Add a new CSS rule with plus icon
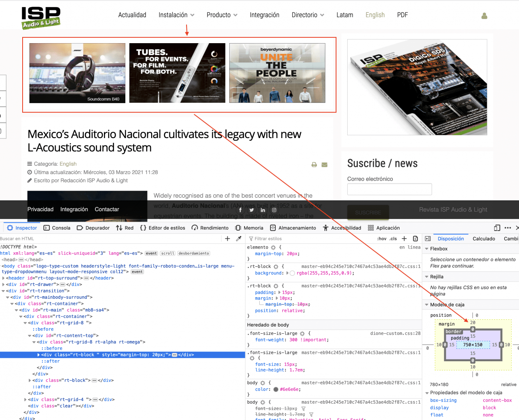The image size is (519, 420). 404,239
